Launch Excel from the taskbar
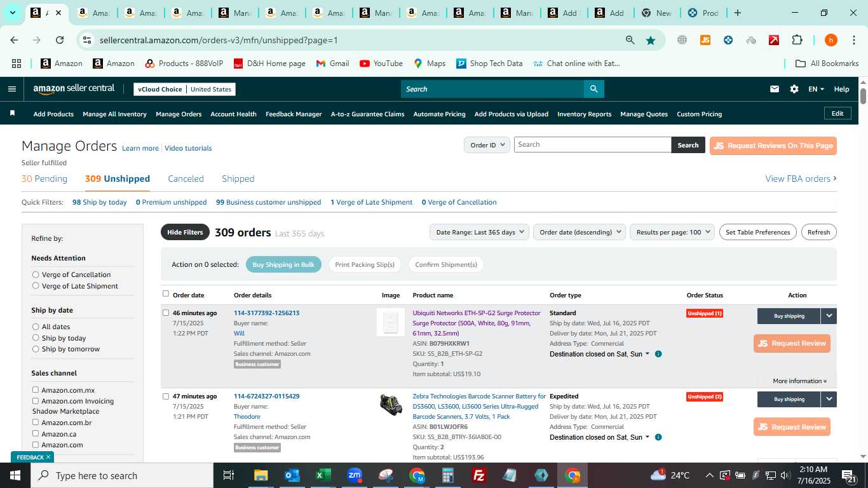 (323, 475)
